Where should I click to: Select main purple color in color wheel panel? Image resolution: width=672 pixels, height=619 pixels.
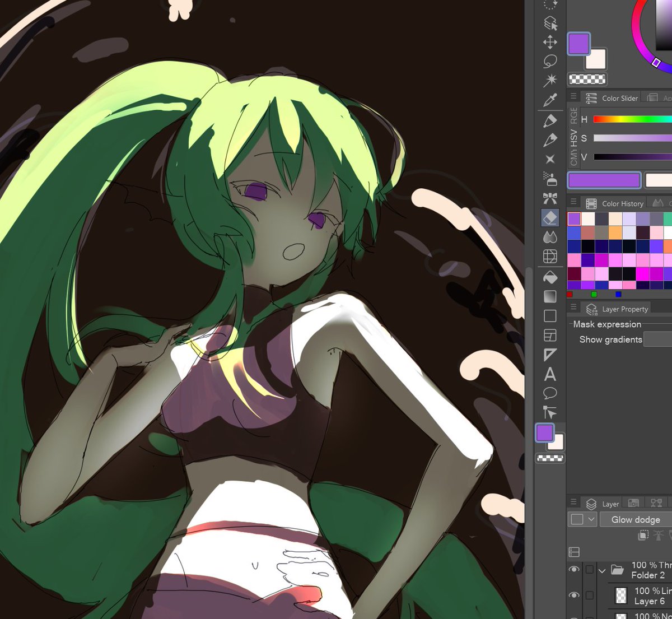pos(578,44)
